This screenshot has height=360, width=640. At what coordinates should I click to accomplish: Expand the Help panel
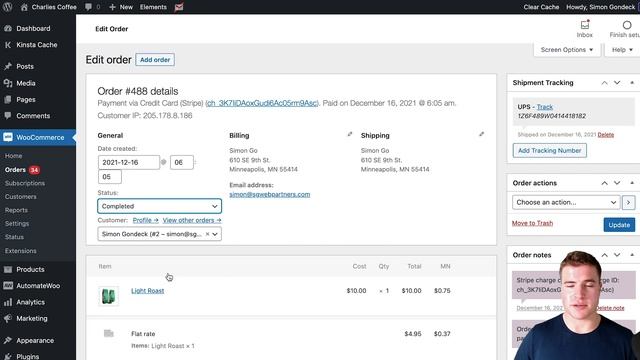click(622, 50)
